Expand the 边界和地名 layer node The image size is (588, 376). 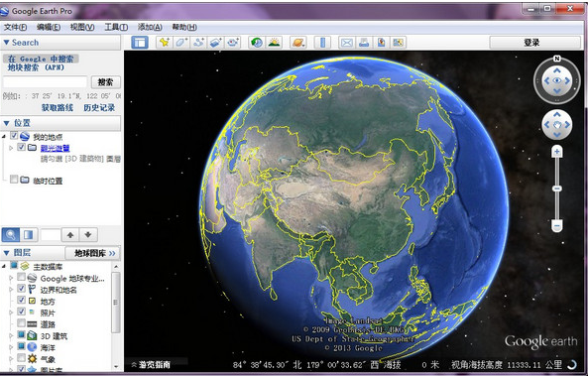click(x=11, y=290)
